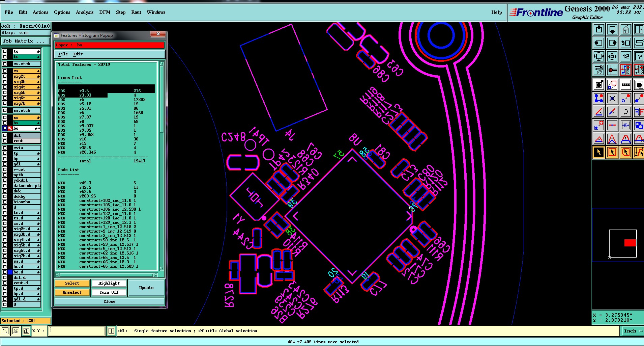Click the Help menu

pos(496,12)
